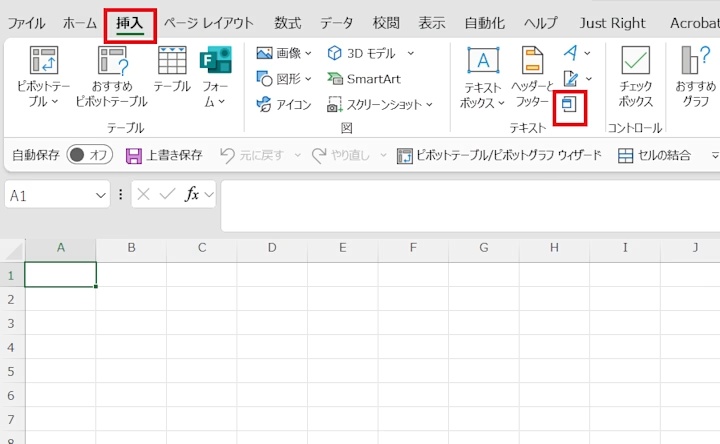Open おすすめピボットテーブル recommendations

pos(112,76)
